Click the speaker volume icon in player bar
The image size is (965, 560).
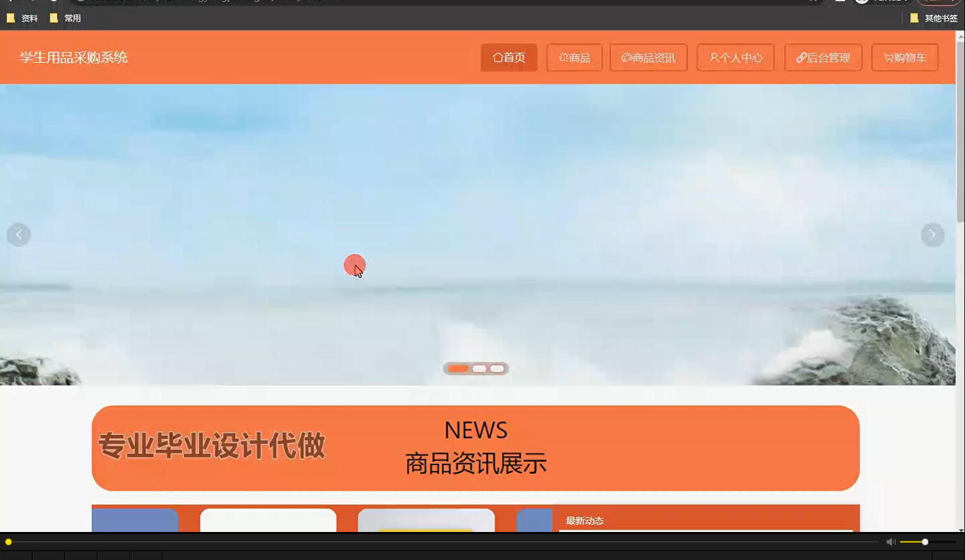(890, 542)
